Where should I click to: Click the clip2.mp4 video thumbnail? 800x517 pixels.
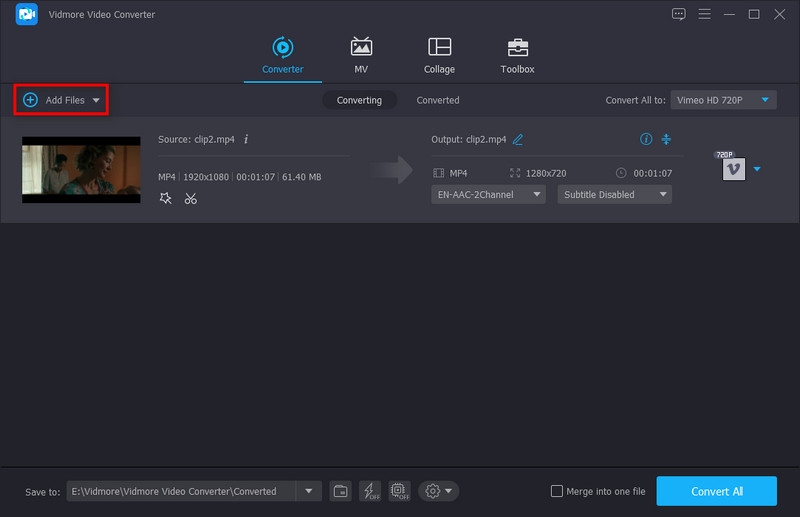click(x=81, y=170)
